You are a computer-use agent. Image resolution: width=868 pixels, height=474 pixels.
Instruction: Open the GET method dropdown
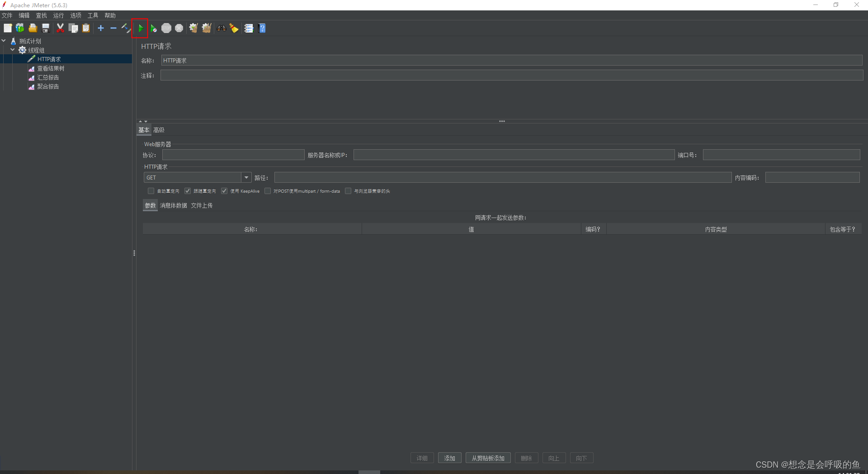(x=246, y=177)
